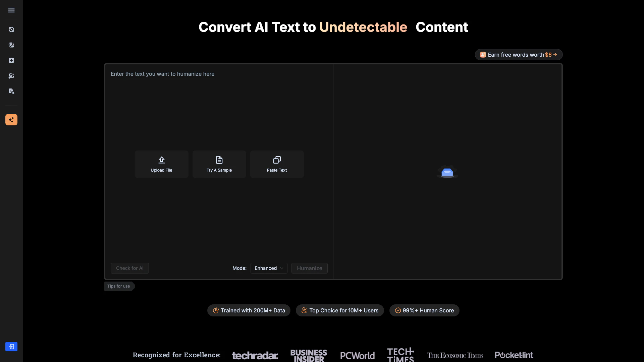The width and height of the screenshot is (644, 362).
Task: Click the Upload File button
Action: click(x=161, y=164)
